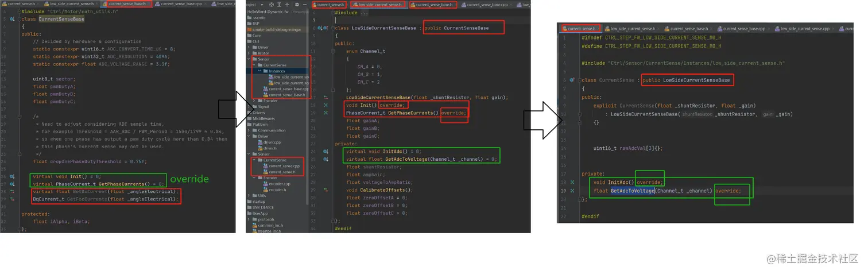Open the Project panel gear settings

(x=297, y=5)
